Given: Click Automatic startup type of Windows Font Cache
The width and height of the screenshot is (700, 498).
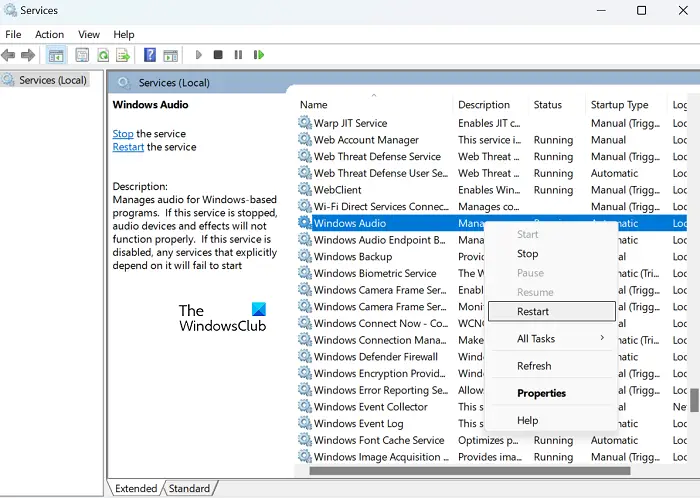Looking at the screenshot, I should pyautogui.click(x=614, y=440).
